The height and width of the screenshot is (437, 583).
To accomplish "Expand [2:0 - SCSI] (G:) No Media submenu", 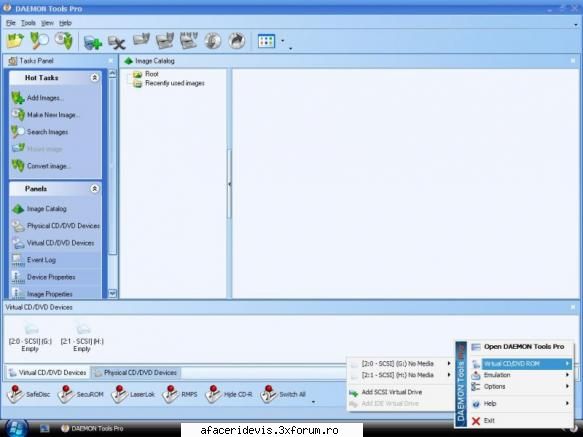I will (400, 363).
